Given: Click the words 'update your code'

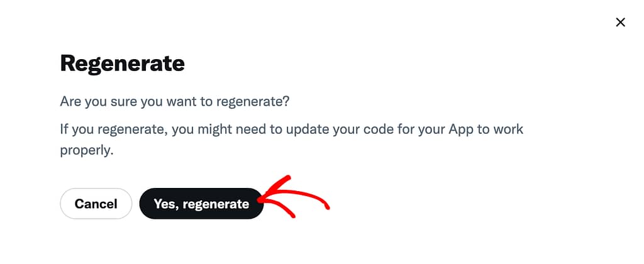Looking at the screenshot, I should click(x=333, y=129).
